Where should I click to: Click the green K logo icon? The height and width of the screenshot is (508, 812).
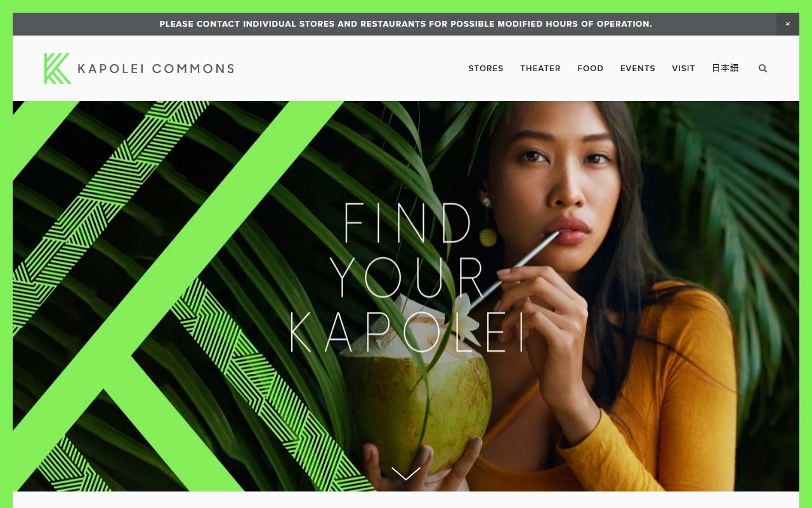pos(57,69)
